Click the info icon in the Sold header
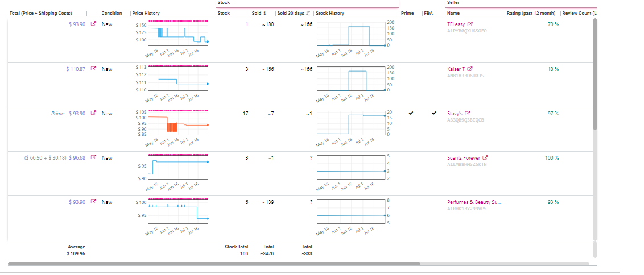The height and width of the screenshot is (275, 644). 265,13
